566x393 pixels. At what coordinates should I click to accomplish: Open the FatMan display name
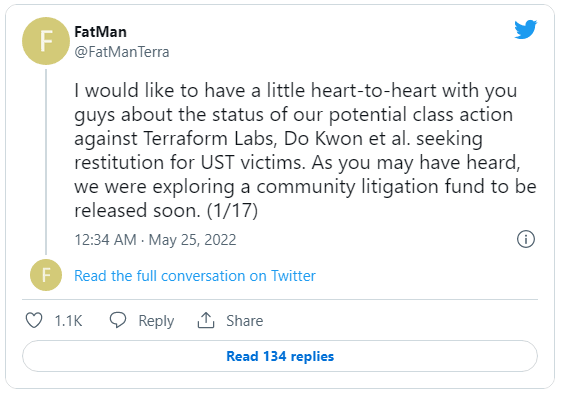(x=100, y=32)
